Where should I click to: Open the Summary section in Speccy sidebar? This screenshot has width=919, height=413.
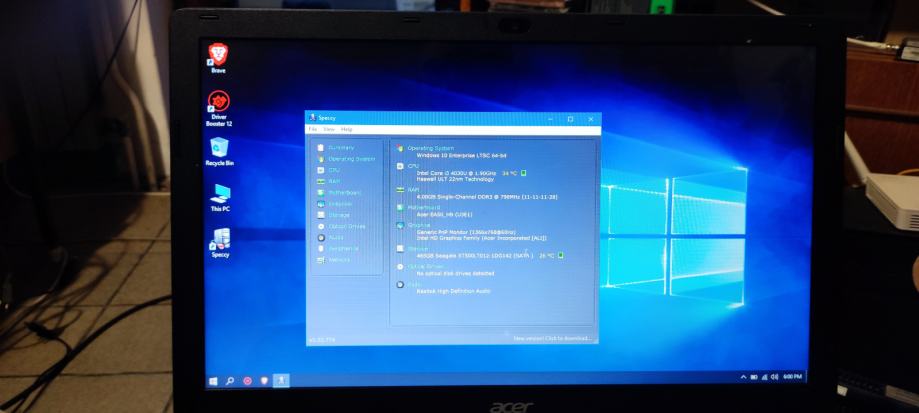[x=335, y=148]
